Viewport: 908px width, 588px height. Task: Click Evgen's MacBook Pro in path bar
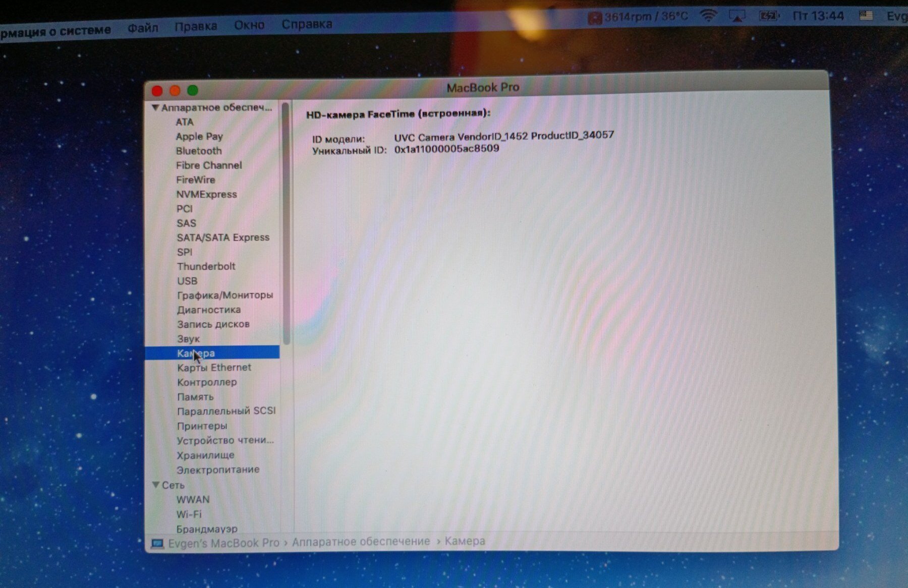coord(223,543)
